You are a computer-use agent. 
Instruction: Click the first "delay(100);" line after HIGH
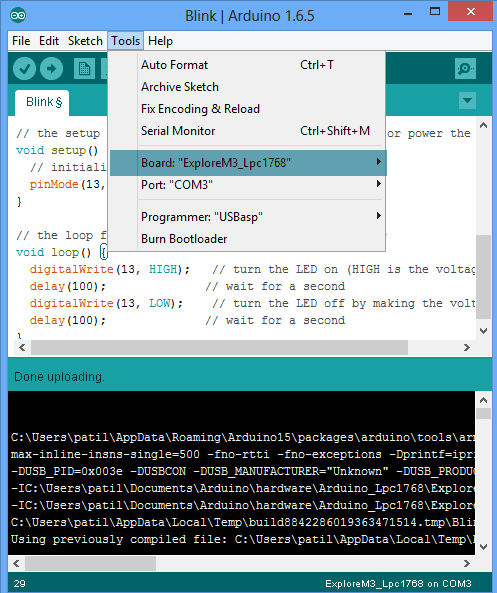(x=68, y=286)
